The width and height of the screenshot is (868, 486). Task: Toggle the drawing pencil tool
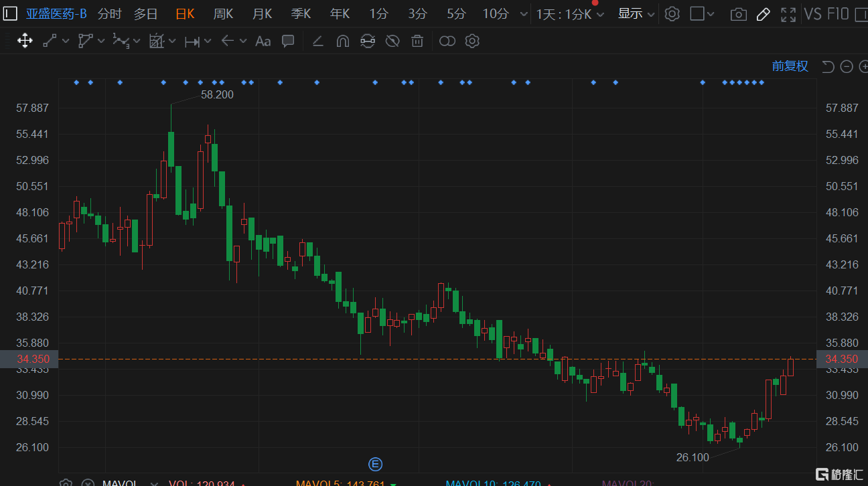(763, 14)
